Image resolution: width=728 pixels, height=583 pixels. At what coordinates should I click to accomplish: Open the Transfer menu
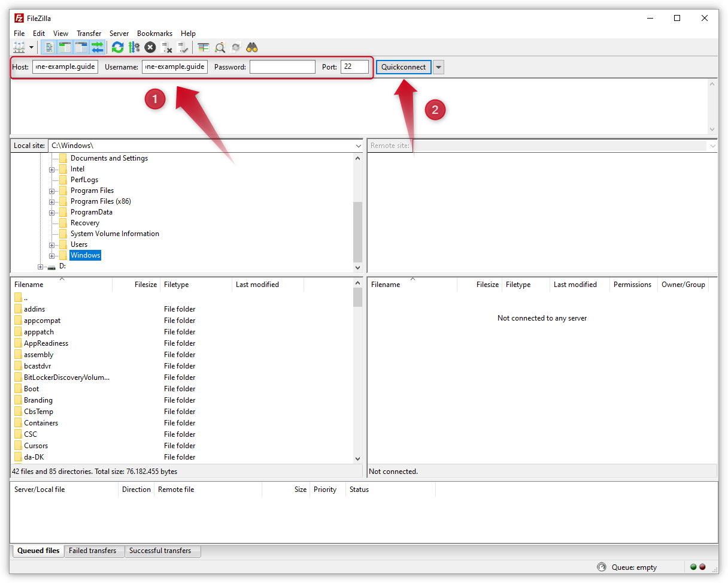pyautogui.click(x=89, y=34)
